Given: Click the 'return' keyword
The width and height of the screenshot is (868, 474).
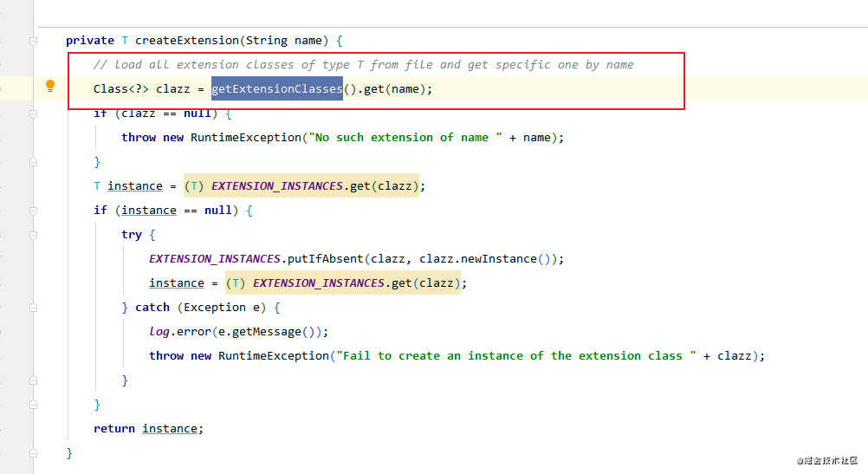Looking at the screenshot, I should [114, 429].
